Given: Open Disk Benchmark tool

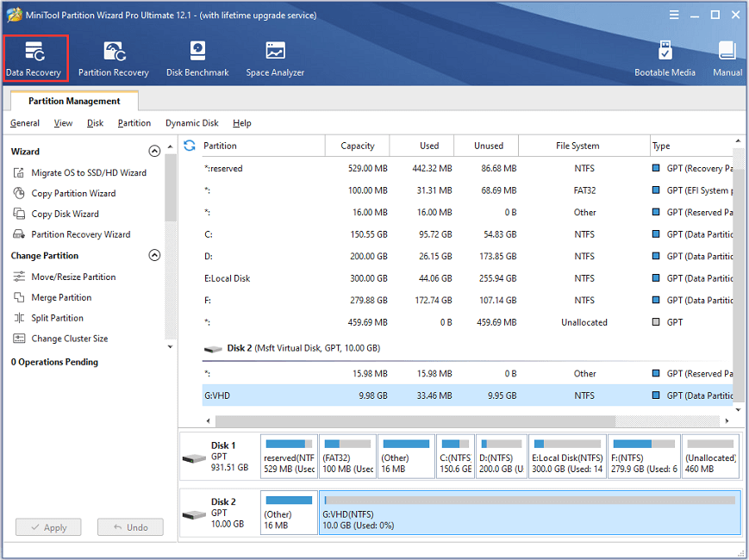Looking at the screenshot, I should [197, 59].
